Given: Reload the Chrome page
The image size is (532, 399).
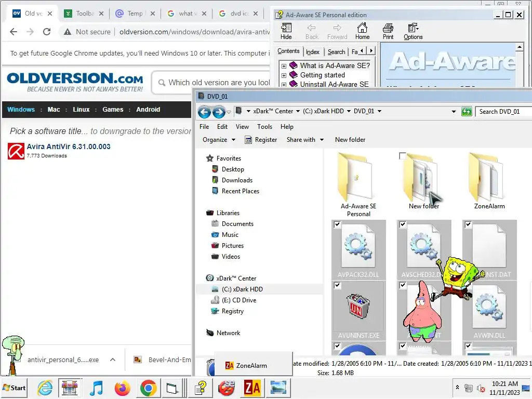Looking at the screenshot, I should point(47,32).
